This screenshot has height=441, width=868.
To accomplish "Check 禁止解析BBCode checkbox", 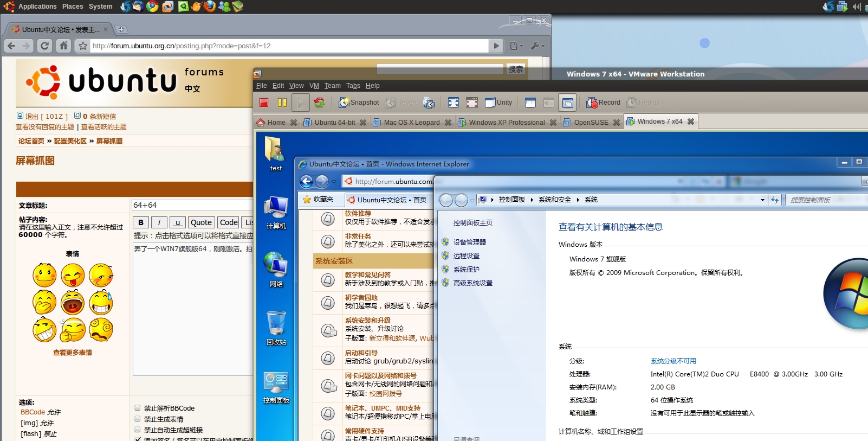I will [138, 408].
